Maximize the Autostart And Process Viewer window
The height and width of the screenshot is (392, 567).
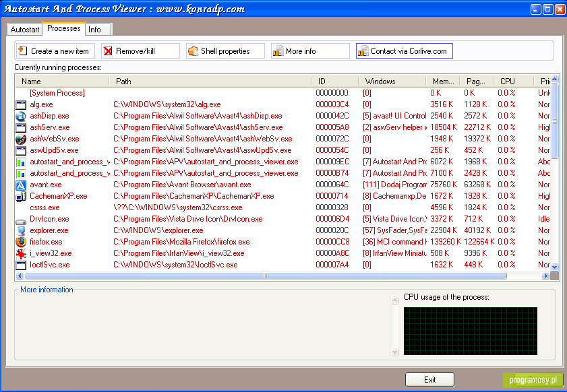pos(548,9)
